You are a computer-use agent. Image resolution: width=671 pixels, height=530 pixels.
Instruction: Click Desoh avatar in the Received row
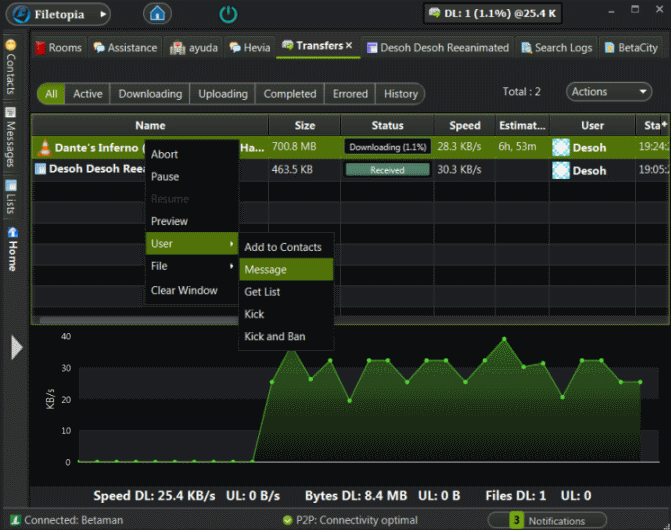561,170
